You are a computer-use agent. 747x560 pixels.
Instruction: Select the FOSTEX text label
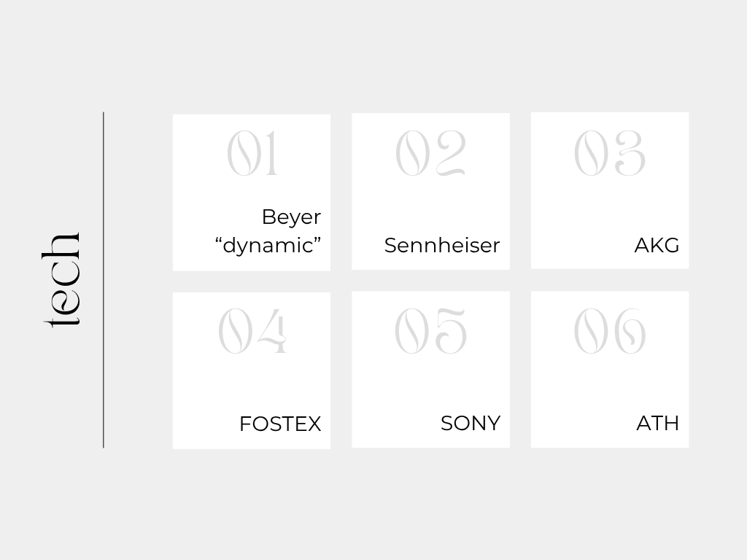pos(280,424)
